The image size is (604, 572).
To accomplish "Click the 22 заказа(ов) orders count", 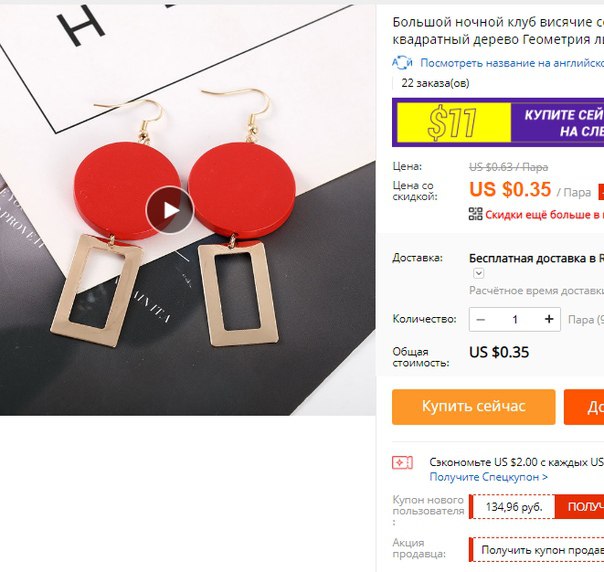I will (x=435, y=83).
